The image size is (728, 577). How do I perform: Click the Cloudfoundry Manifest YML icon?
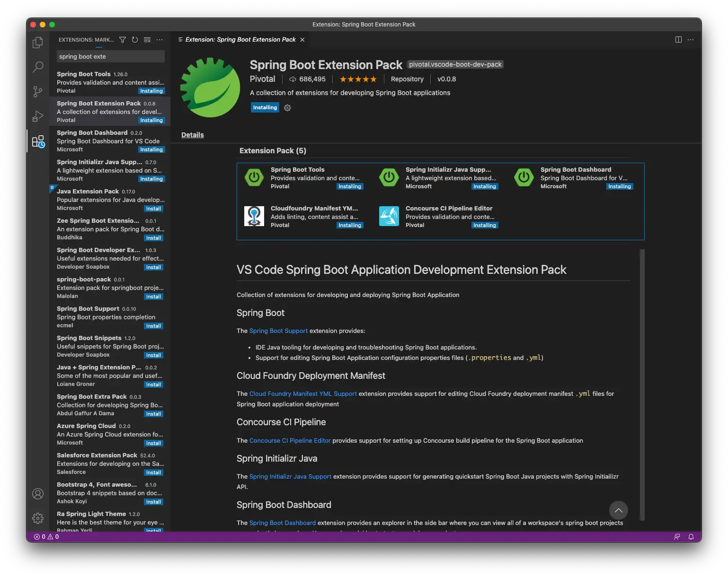(254, 217)
